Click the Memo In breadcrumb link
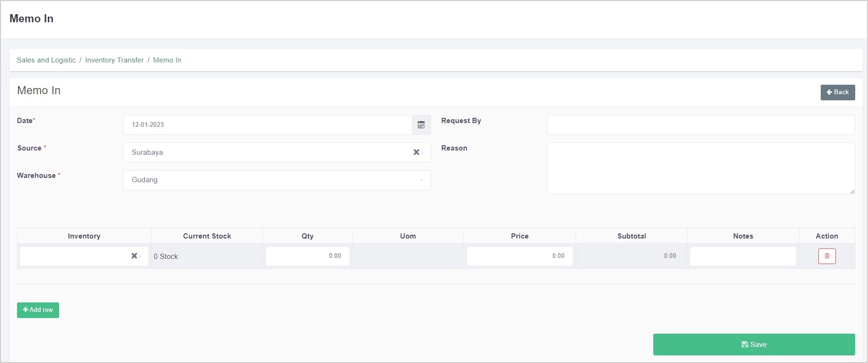 coord(167,60)
